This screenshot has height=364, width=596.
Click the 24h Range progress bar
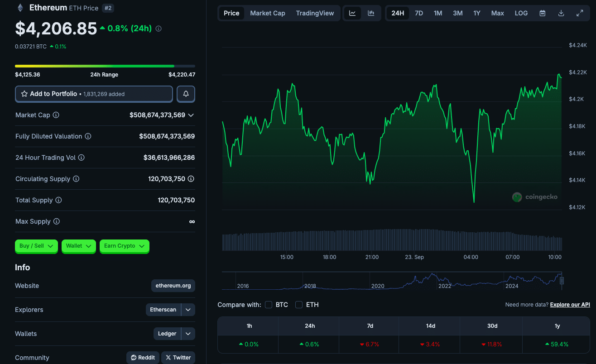[x=105, y=66]
